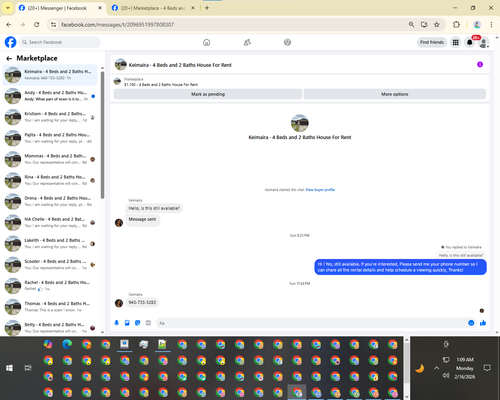Toggle the night light moon icon
Screen dimensions: 500x400
[420, 368]
